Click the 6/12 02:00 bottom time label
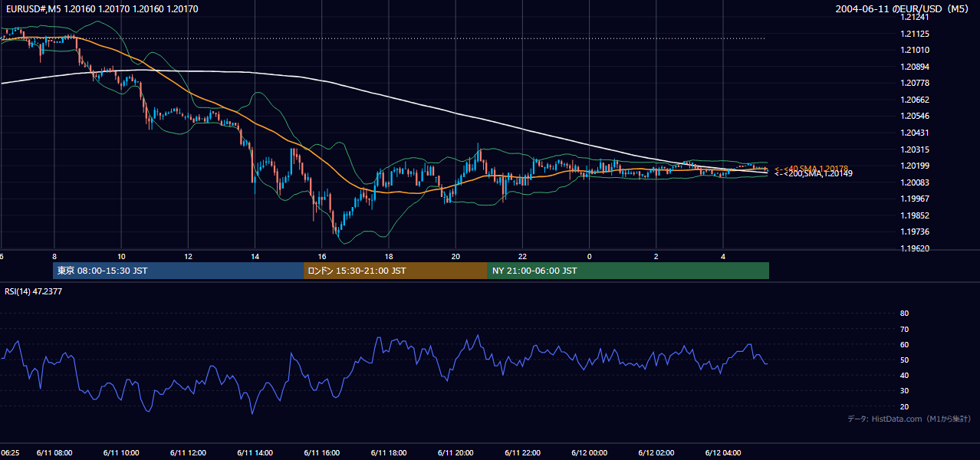 656,453
